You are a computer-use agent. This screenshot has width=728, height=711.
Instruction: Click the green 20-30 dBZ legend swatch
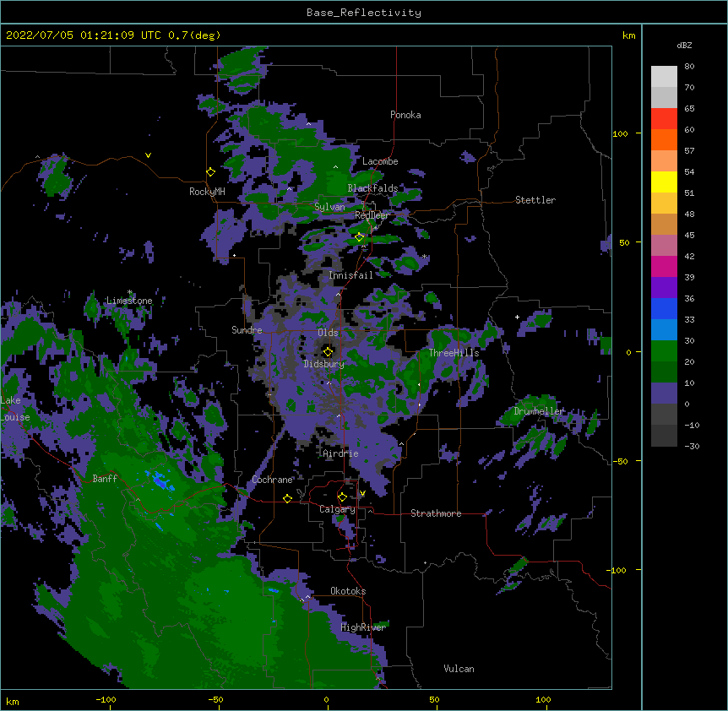point(664,351)
